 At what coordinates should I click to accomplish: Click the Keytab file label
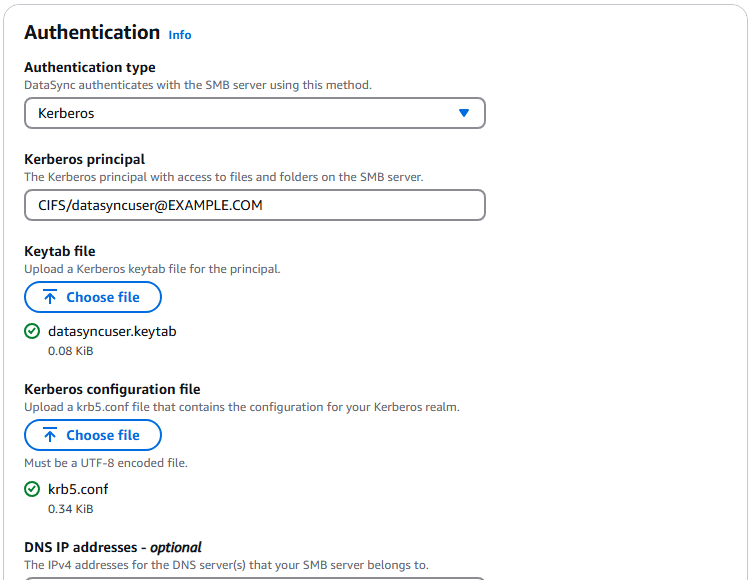(x=60, y=251)
